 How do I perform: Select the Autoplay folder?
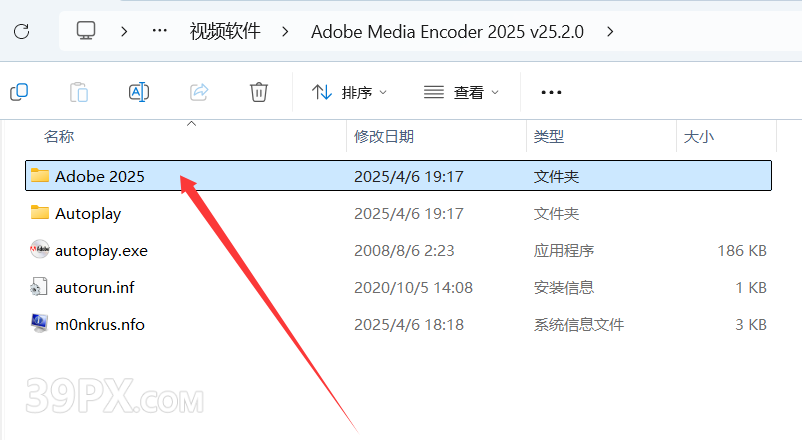click(x=398, y=213)
